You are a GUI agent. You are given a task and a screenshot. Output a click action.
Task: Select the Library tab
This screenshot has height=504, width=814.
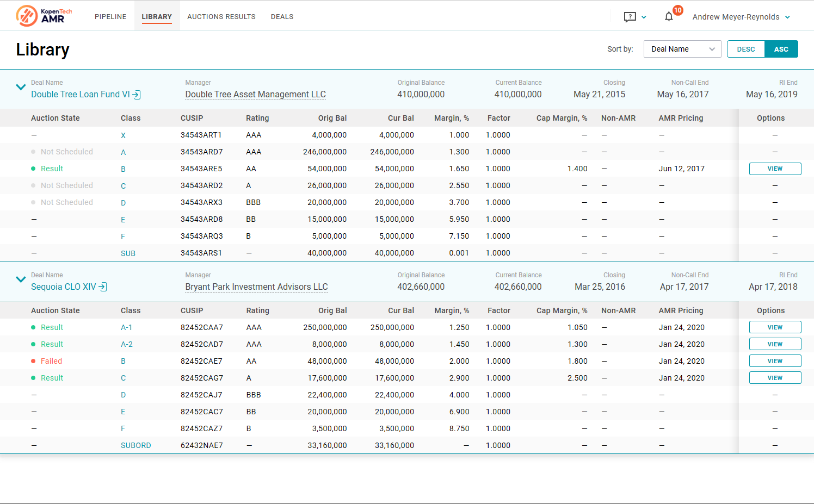157,17
